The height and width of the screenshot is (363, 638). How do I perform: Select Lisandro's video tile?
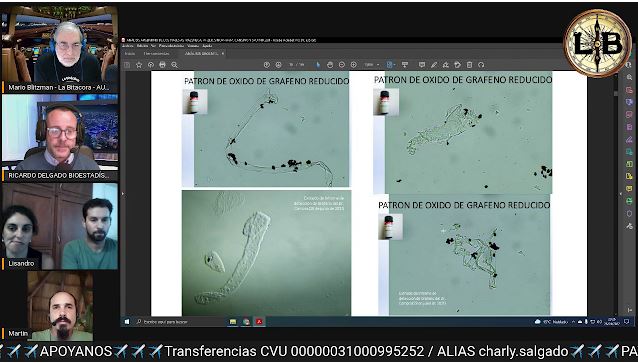pyautogui.click(x=60, y=226)
